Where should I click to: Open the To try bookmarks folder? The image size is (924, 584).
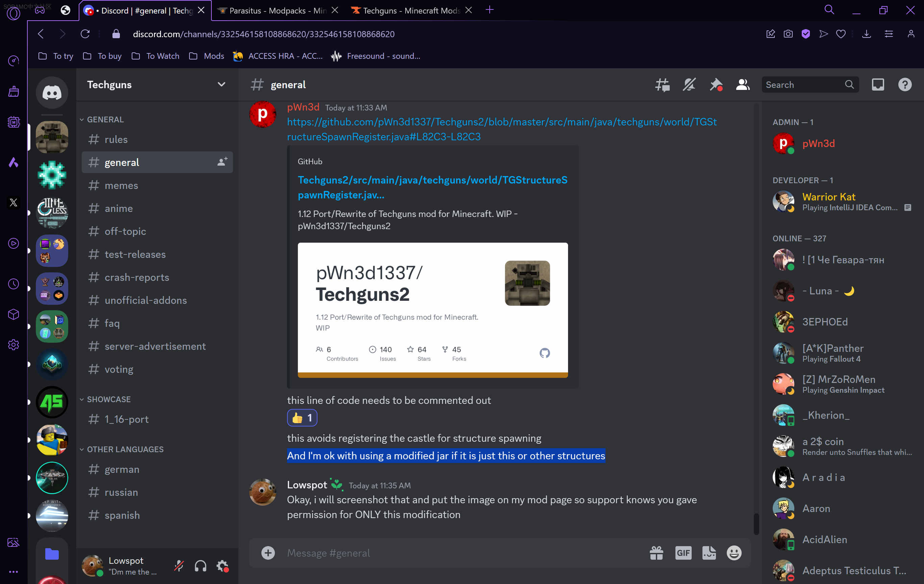(x=56, y=56)
